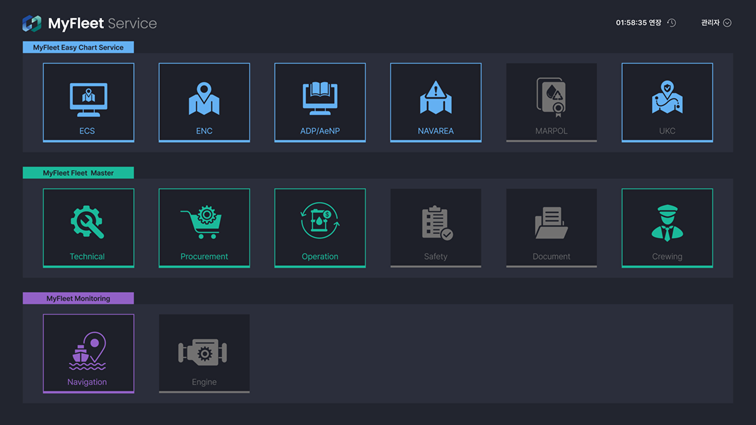Launch the ADP/AeNP module

coord(320,103)
